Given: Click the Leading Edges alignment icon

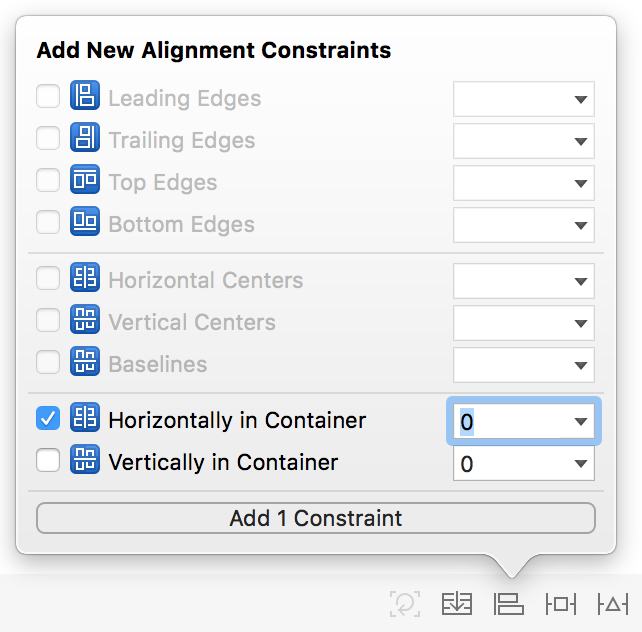Looking at the screenshot, I should (85, 98).
